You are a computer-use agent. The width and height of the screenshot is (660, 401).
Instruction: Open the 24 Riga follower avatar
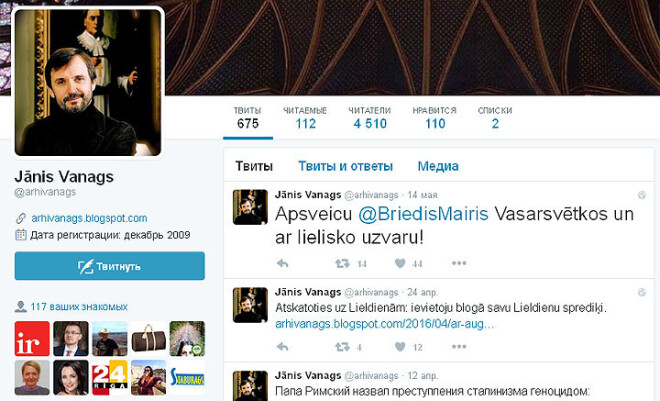(109, 377)
